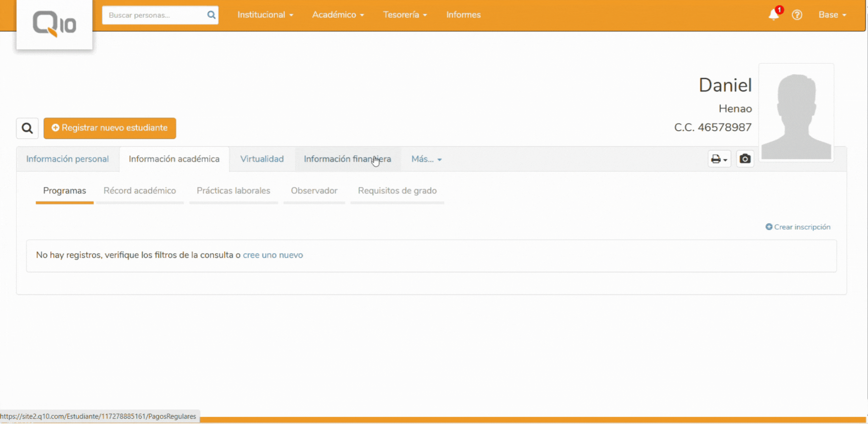Screen dimensions: 868x424
Task: Switch to Información financiera tab
Action: pyautogui.click(x=347, y=159)
